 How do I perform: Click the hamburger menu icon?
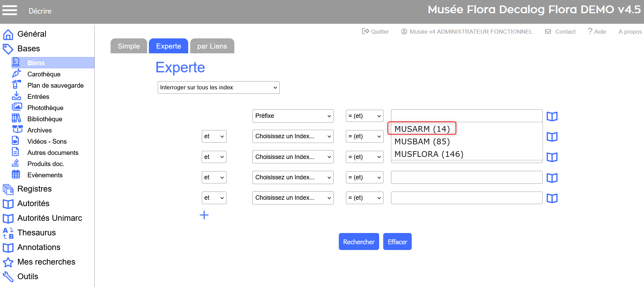[9, 11]
